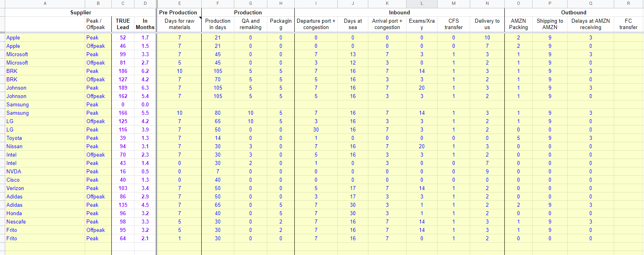Viewport: 644px width, 255px height.
Task: Click Intel in TRUE Lead 43 row
Action: 45,163
